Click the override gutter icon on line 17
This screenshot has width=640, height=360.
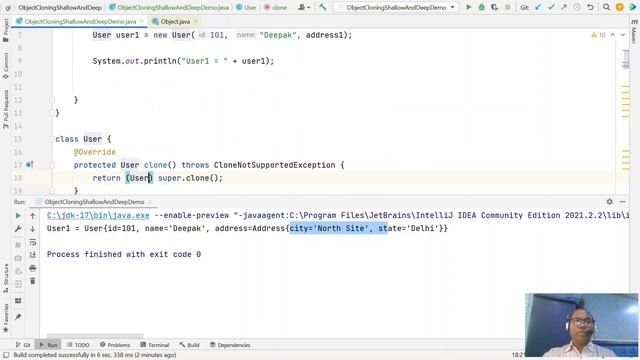[29, 165]
